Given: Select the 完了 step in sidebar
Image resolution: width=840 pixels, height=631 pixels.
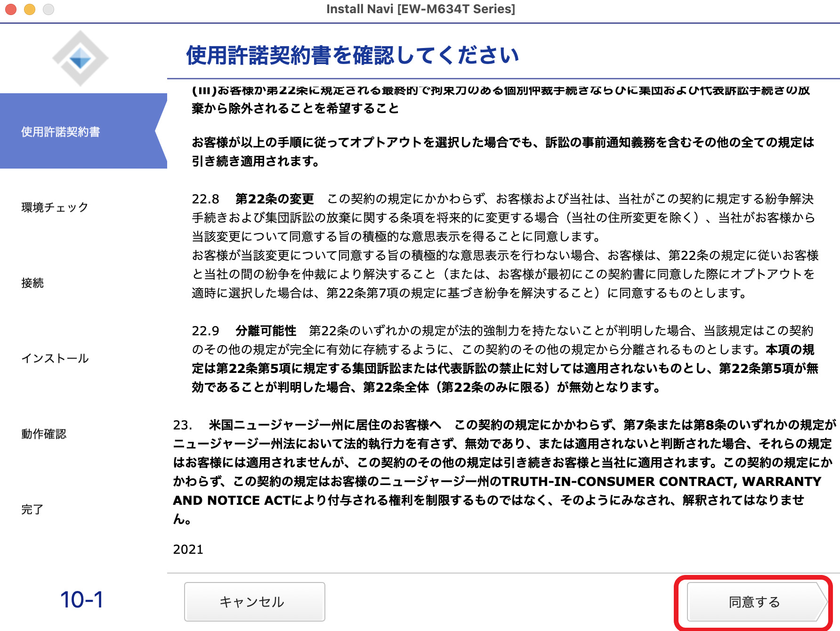Looking at the screenshot, I should tap(32, 509).
